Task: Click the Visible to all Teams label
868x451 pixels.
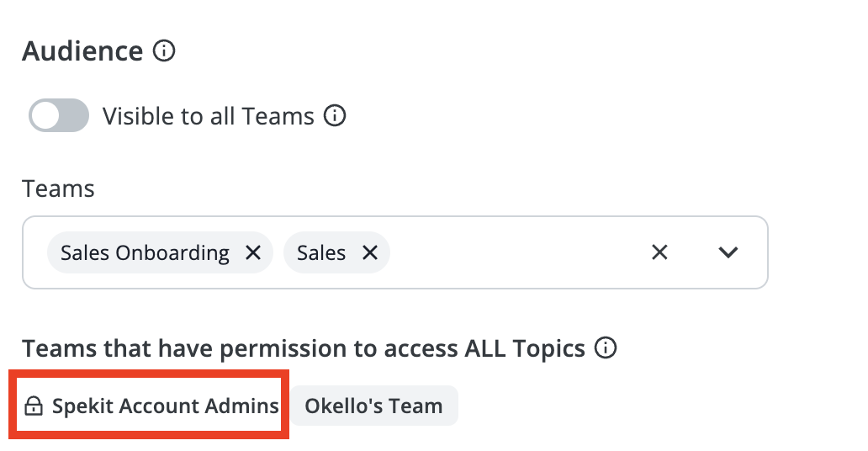Action: tap(208, 116)
